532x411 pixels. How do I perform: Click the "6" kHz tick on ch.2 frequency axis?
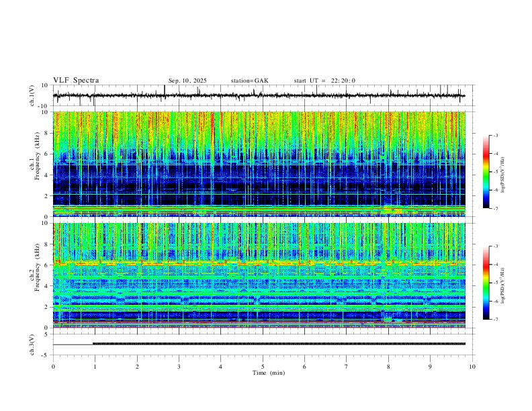pos(46,265)
